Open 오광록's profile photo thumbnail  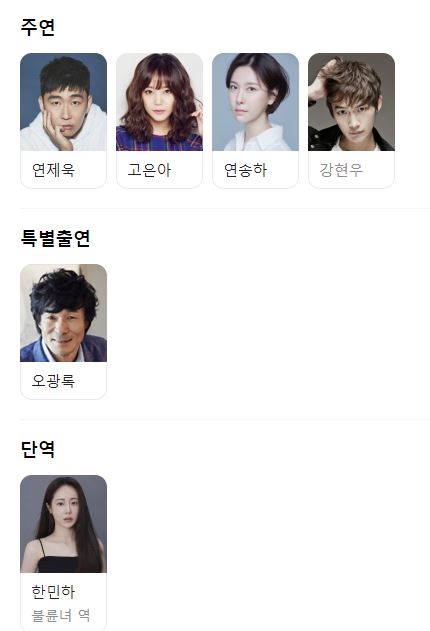pyautogui.click(x=64, y=313)
